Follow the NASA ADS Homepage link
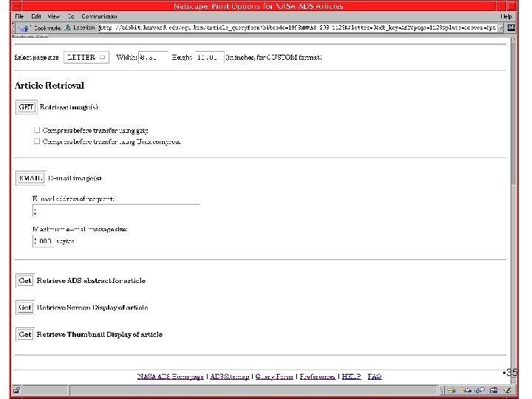Image resolution: width=532 pixels, height=399 pixels. [171, 376]
